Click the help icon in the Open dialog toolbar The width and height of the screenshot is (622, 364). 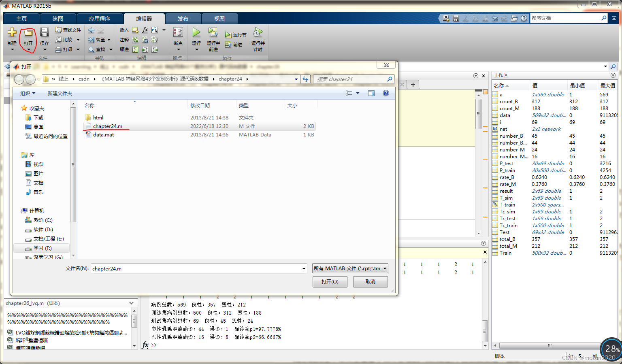tap(386, 93)
